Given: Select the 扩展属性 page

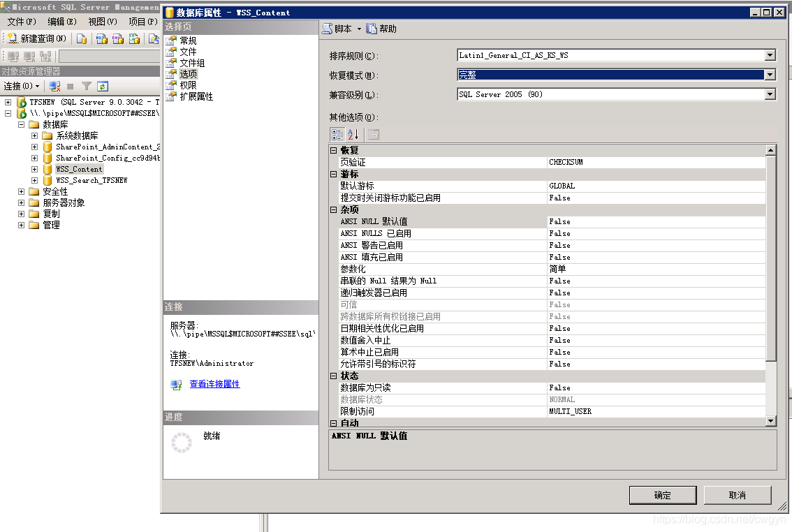Looking at the screenshot, I should click(x=196, y=96).
